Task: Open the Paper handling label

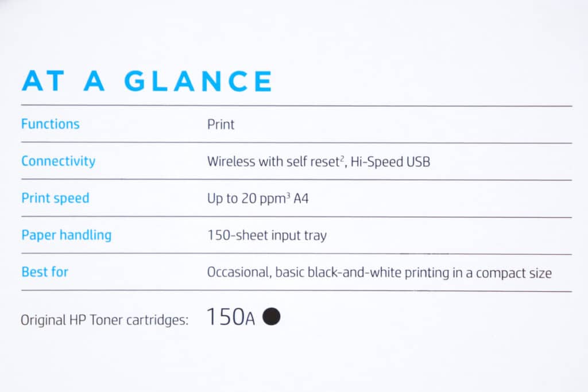Action: [66, 235]
